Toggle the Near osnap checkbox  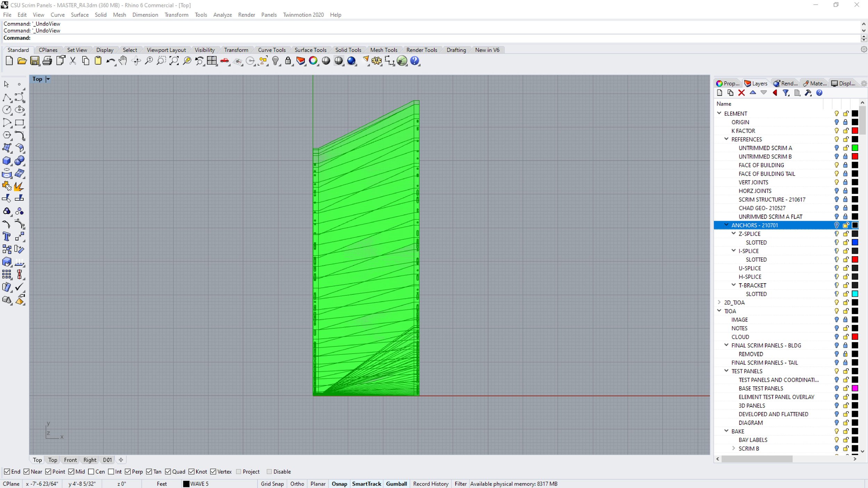pyautogui.click(x=26, y=471)
